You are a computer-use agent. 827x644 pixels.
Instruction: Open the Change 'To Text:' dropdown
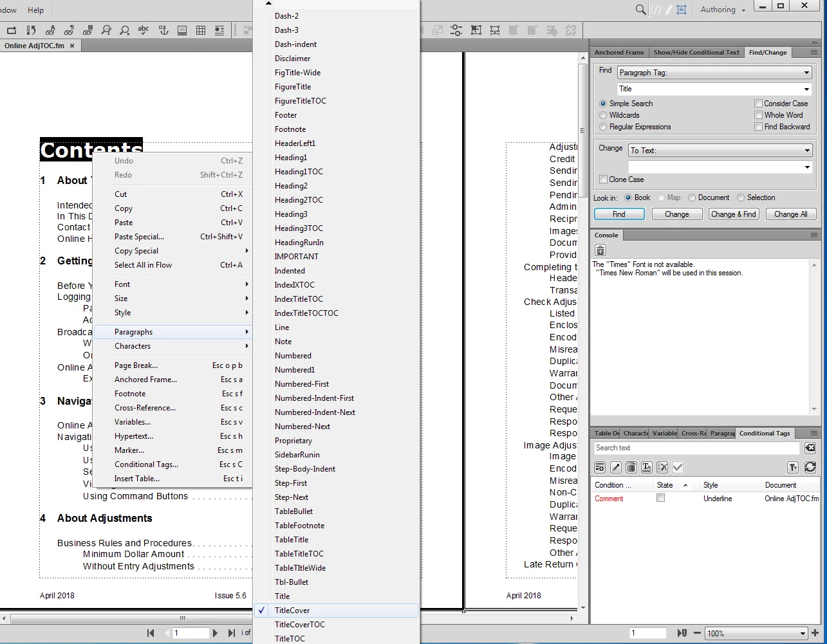[720, 151]
